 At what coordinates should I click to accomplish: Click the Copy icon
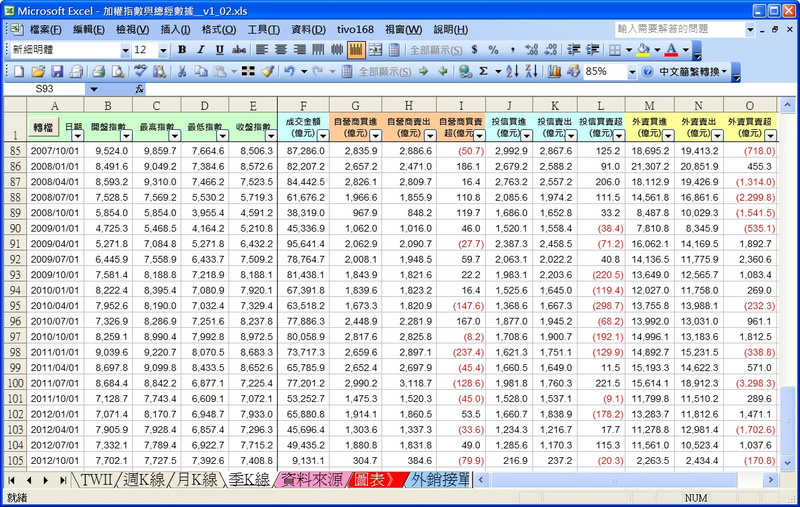pos(201,71)
